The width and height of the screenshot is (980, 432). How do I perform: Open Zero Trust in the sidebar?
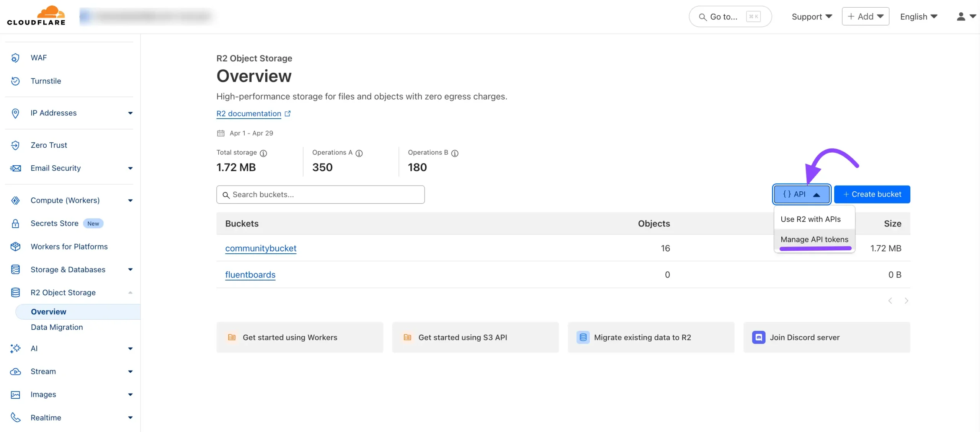click(49, 145)
